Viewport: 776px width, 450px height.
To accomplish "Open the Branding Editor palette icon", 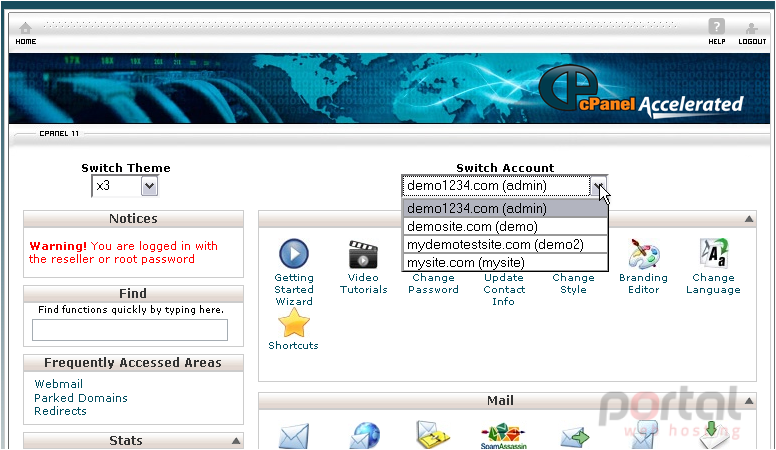I will tap(643, 253).
